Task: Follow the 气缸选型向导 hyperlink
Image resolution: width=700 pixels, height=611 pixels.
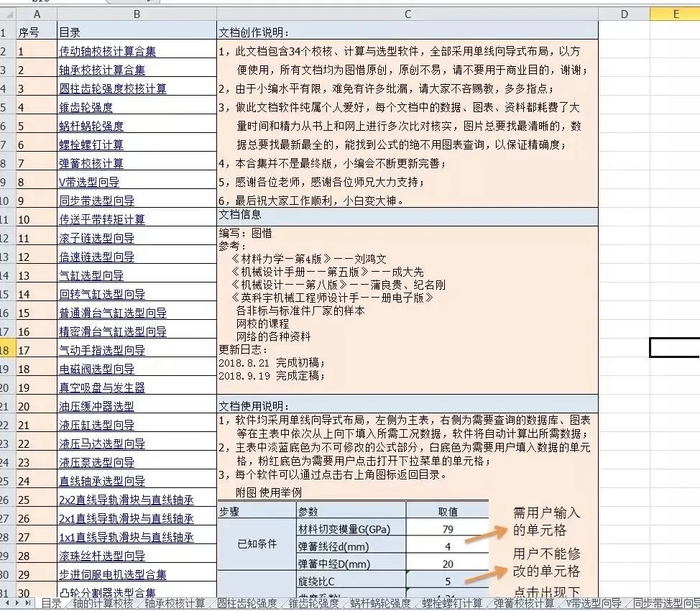Action: click(x=91, y=276)
